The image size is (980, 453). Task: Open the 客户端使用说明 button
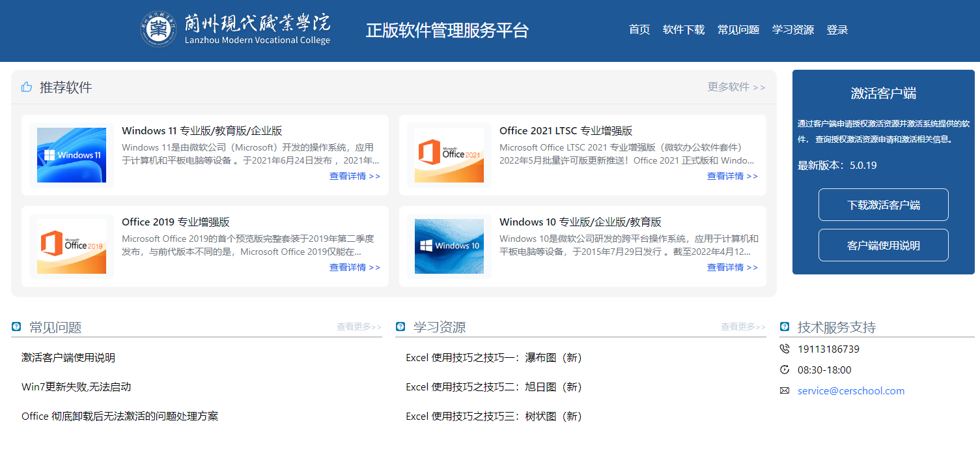(883, 245)
